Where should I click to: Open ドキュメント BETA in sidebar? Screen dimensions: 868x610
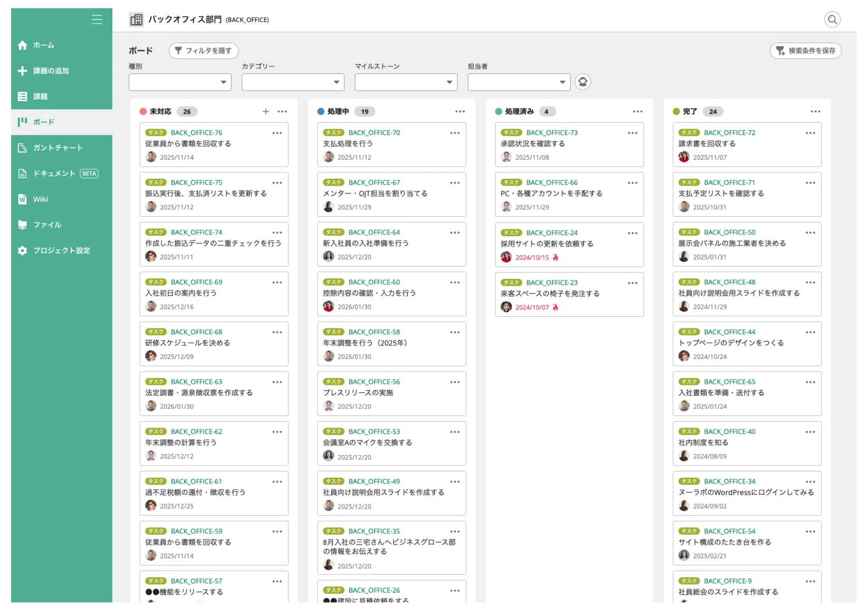click(x=62, y=173)
